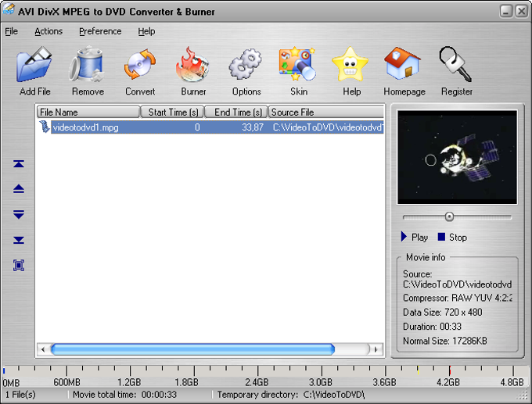
Task: Move file to bottom of list
Action: [x=19, y=240]
